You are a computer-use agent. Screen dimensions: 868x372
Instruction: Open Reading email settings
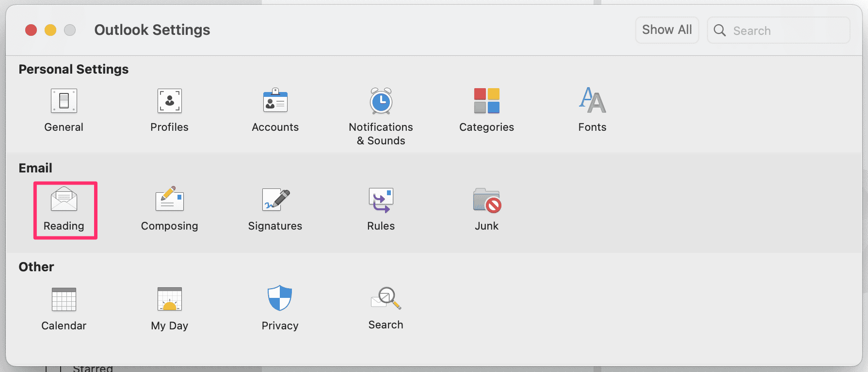coord(64,209)
